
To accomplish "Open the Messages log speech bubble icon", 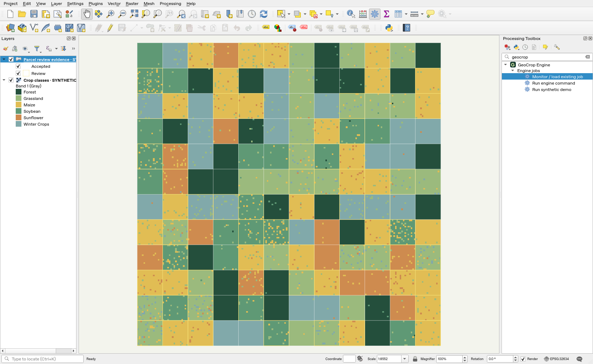I will pos(579,359).
